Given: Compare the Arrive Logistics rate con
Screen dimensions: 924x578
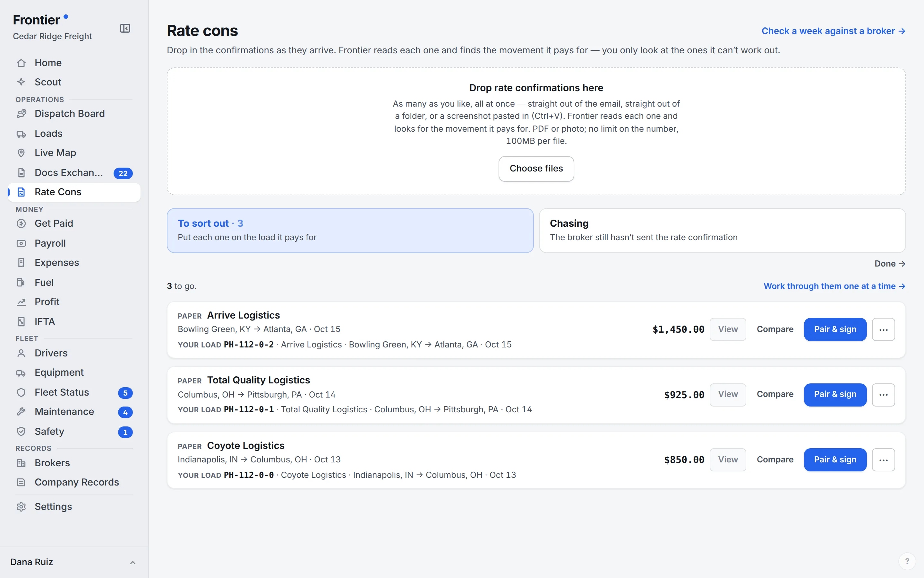Looking at the screenshot, I should pos(775,329).
